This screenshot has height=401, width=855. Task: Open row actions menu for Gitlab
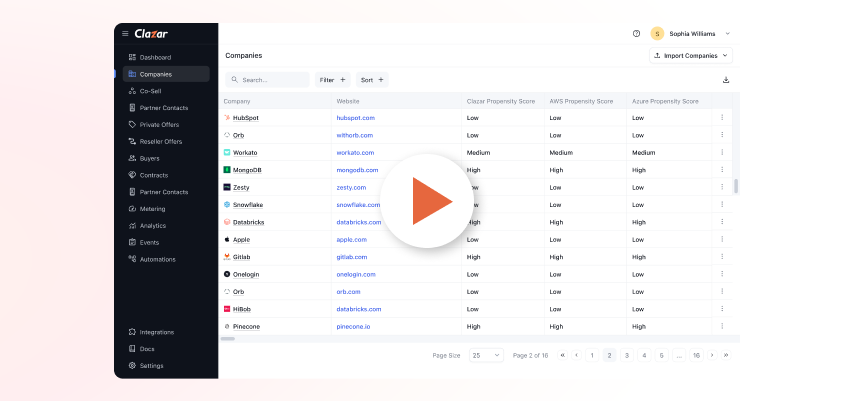point(722,256)
